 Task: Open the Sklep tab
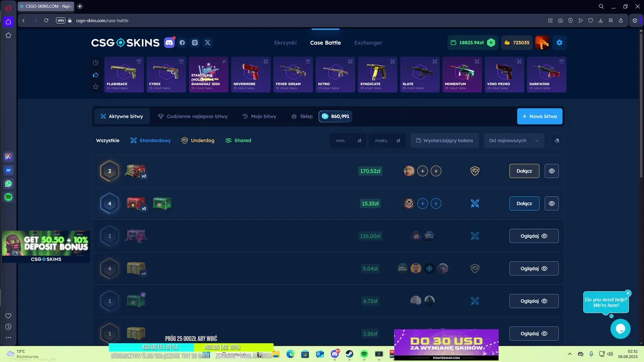pyautogui.click(x=302, y=116)
